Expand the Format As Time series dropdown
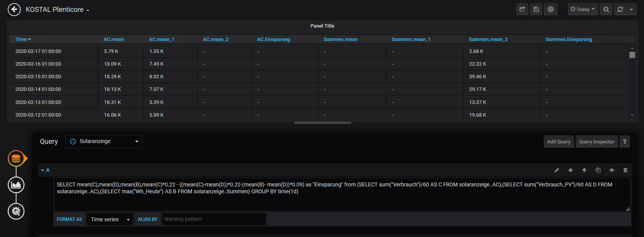 point(109,219)
